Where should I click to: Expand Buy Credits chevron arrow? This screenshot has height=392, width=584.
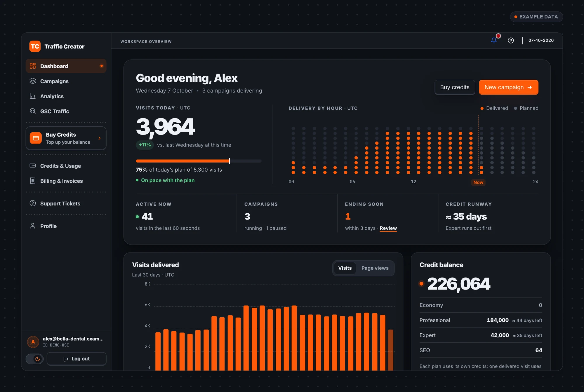point(100,138)
